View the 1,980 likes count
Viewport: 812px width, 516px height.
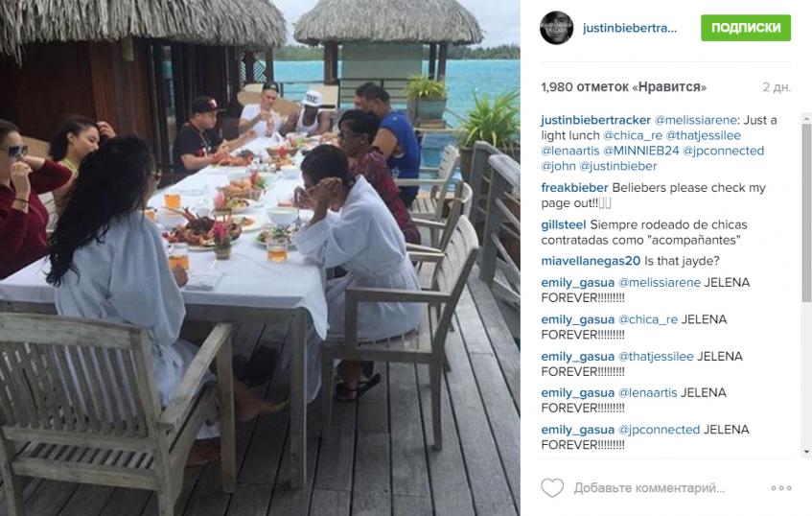coord(623,87)
